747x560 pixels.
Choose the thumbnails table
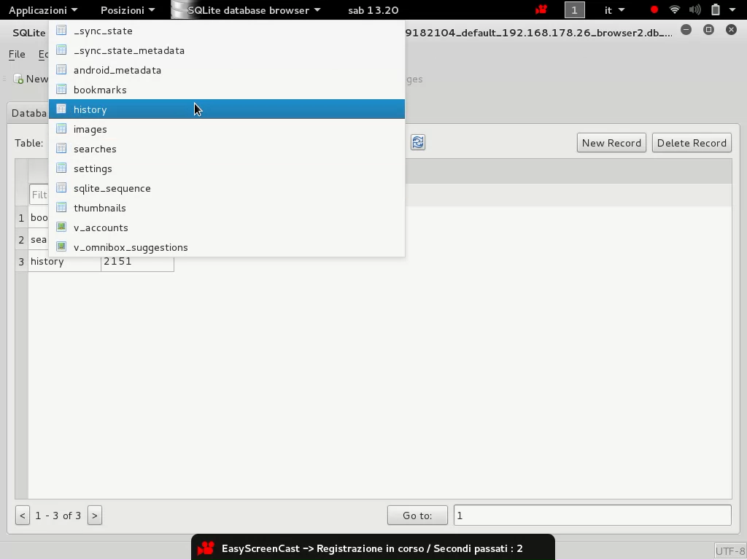click(227, 208)
